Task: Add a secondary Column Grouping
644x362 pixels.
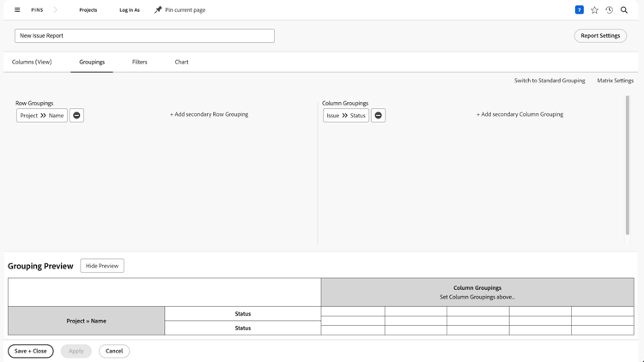Action: pyautogui.click(x=519, y=114)
